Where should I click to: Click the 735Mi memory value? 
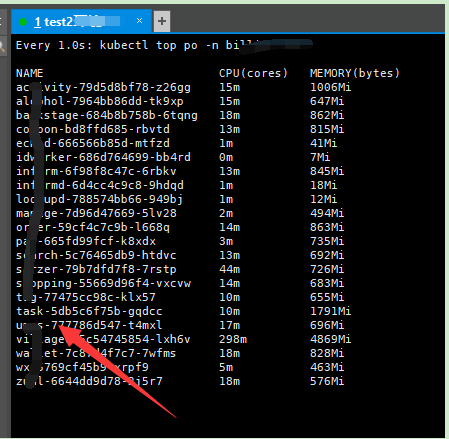point(327,241)
